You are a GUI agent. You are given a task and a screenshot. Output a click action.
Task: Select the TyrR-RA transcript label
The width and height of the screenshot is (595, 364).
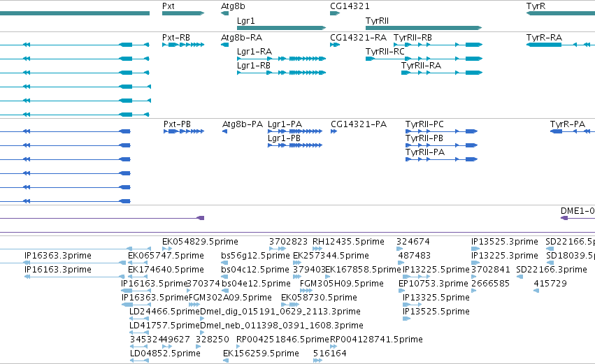point(544,38)
